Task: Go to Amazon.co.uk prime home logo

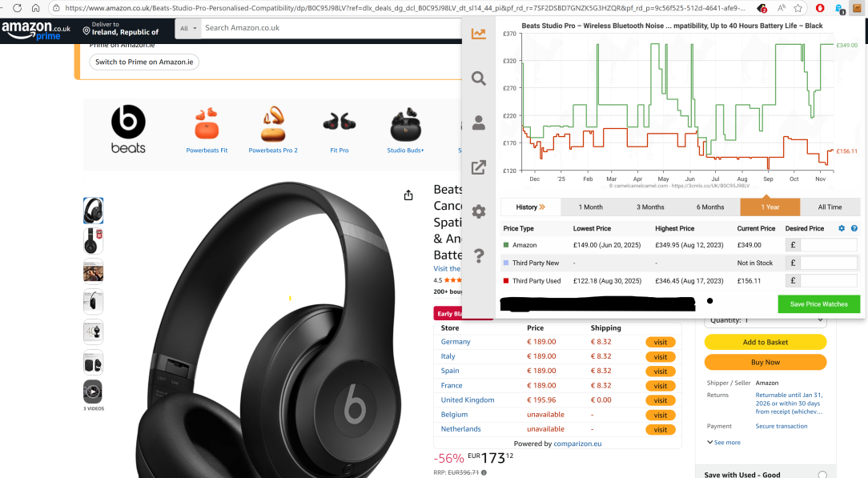Action: [x=36, y=30]
